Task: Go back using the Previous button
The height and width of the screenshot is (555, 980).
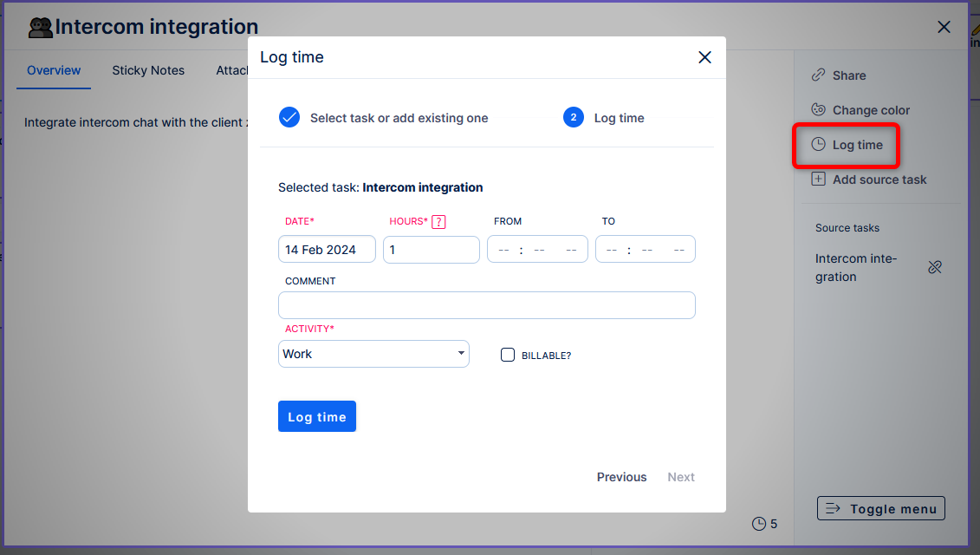Action: point(621,477)
